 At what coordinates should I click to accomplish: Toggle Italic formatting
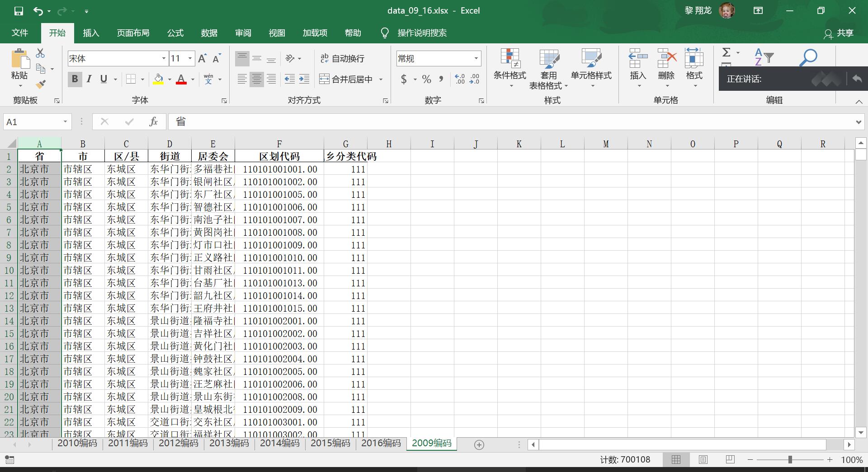(89, 79)
